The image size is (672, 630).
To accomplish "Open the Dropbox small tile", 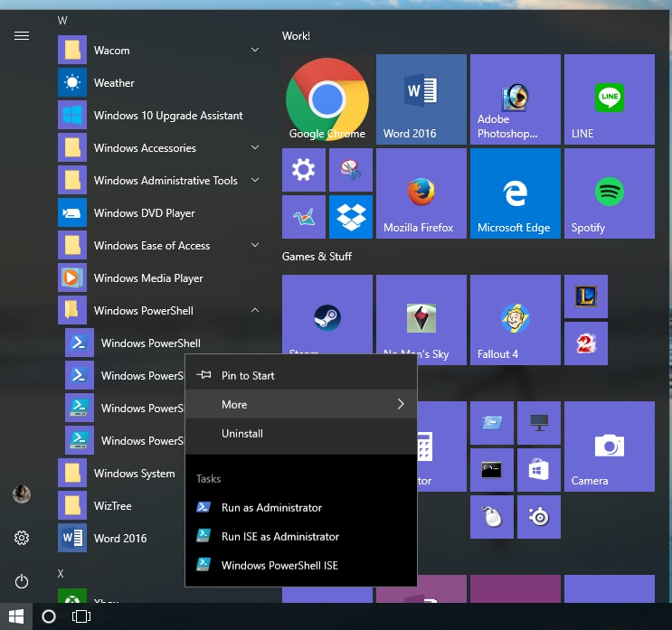I will [351, 217].
